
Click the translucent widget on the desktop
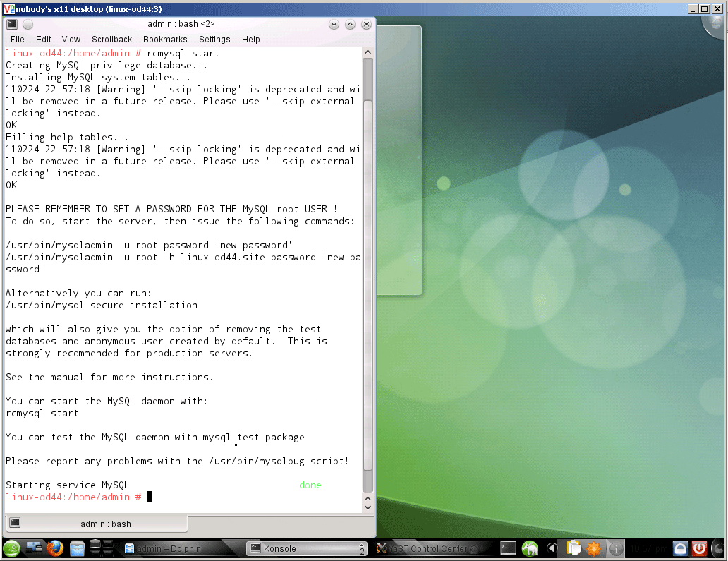[399, 161]
